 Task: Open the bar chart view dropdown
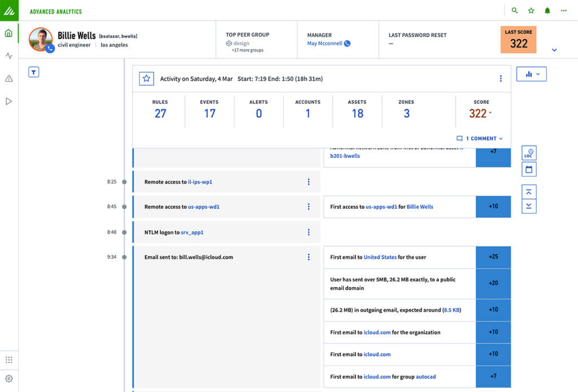[531, 74]
